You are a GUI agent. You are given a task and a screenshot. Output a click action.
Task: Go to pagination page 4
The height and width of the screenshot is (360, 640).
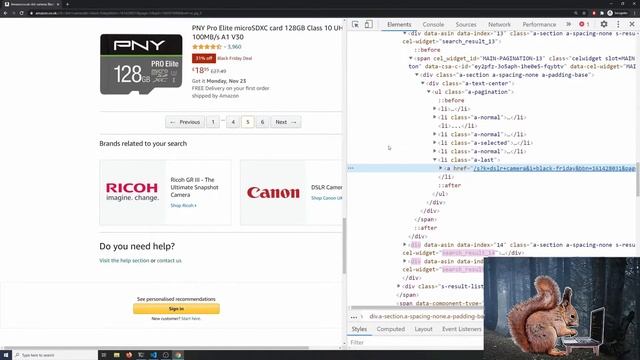tap(233, 122)
